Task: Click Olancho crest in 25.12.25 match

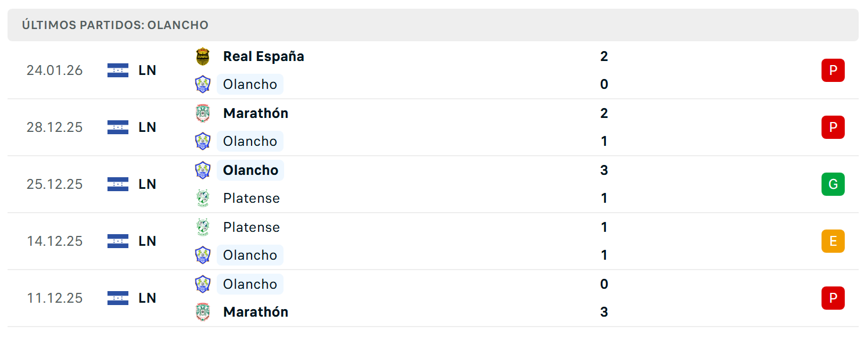Action: point(202,170)
